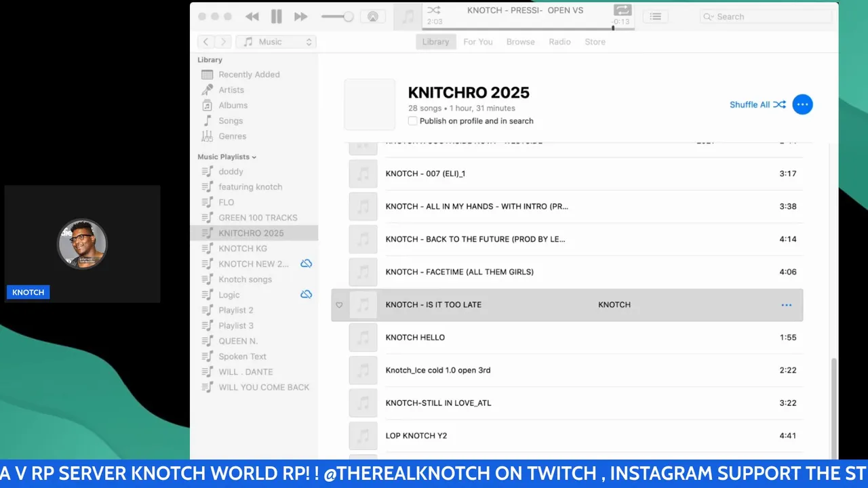Open the Browse tab
Viewport: 868px width, 488px height.
click(520, 42)
